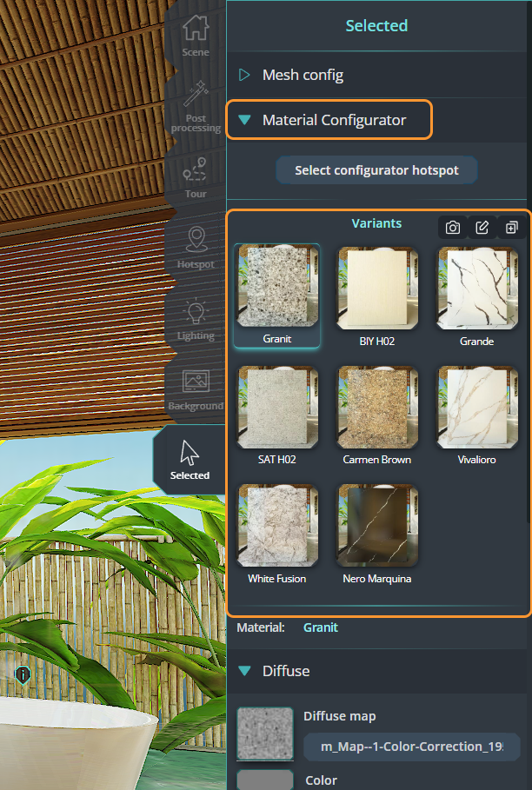The width and height of the screenshot is (532, 790).
Task: Click the gray diffuse Color swatch
Action: click(x=264, y=780)
